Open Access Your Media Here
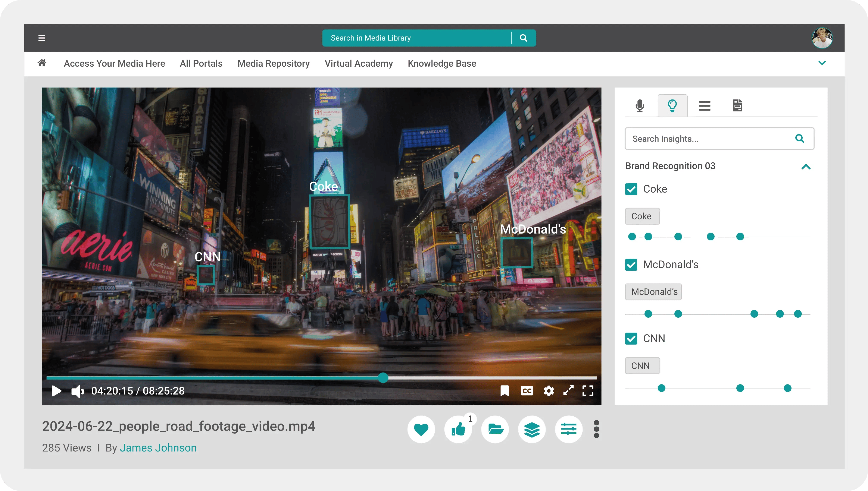The width and height of the screenshot is (868, 491). (114, 63)
